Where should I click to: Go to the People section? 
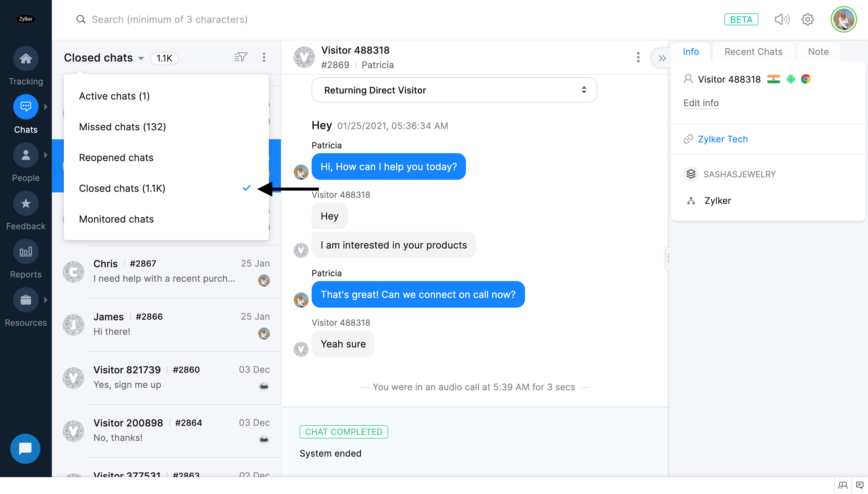(x=26, y=155)
